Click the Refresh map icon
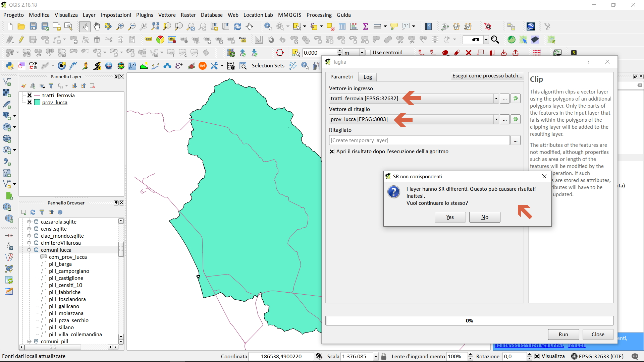 pyautogui.click(x=237, y=26)
